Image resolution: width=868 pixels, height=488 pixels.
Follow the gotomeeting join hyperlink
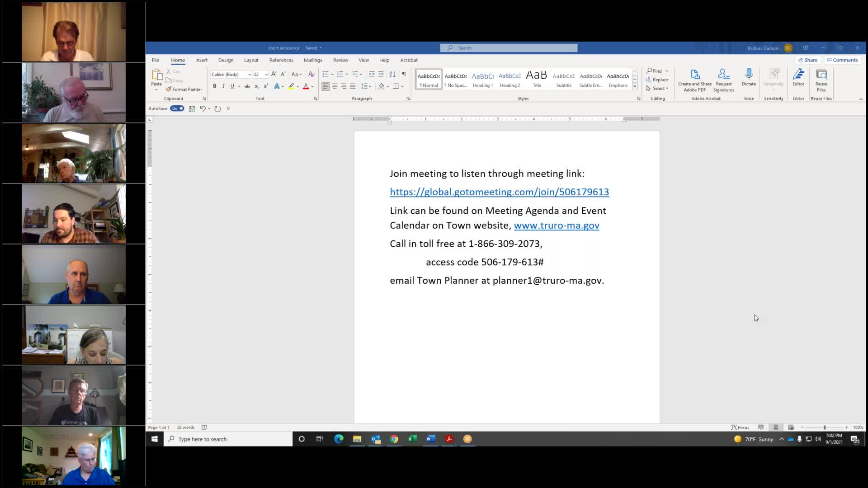point(499,192)
